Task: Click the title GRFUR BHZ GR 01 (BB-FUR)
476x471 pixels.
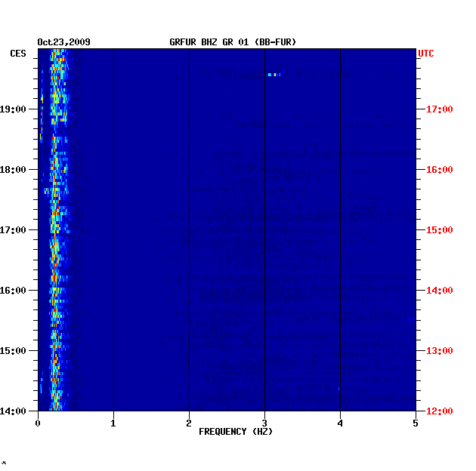Action: [x=233, y=42]
